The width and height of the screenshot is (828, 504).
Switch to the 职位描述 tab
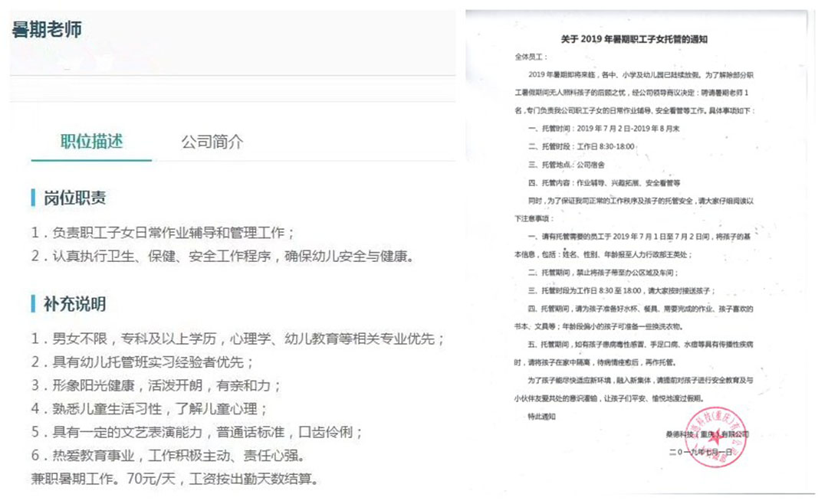[x=91, y=142]
